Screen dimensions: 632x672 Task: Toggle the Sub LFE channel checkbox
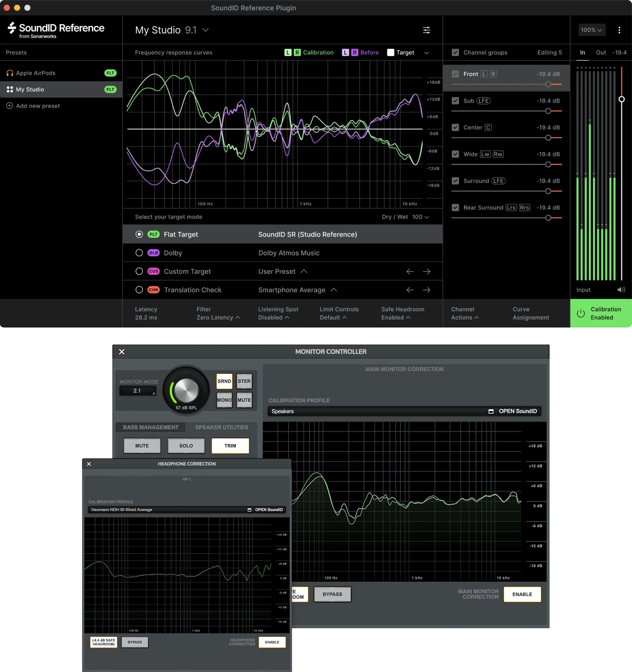455,101
